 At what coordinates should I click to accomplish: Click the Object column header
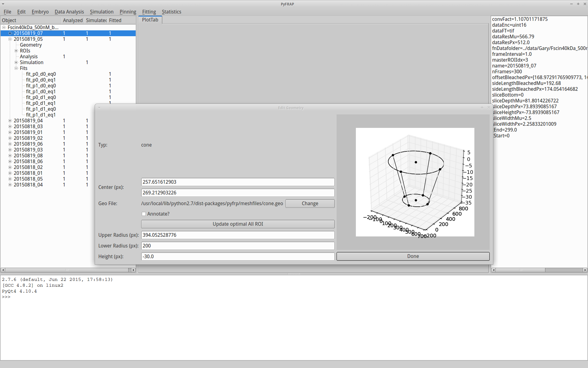coord(31,20)
